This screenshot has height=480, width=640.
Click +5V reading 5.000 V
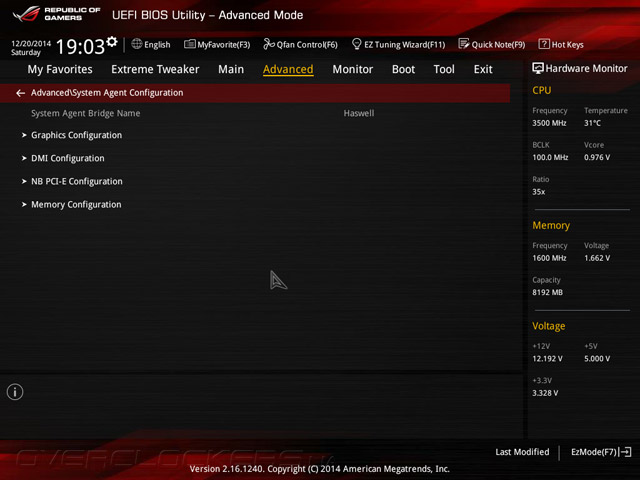coord(597,358)
